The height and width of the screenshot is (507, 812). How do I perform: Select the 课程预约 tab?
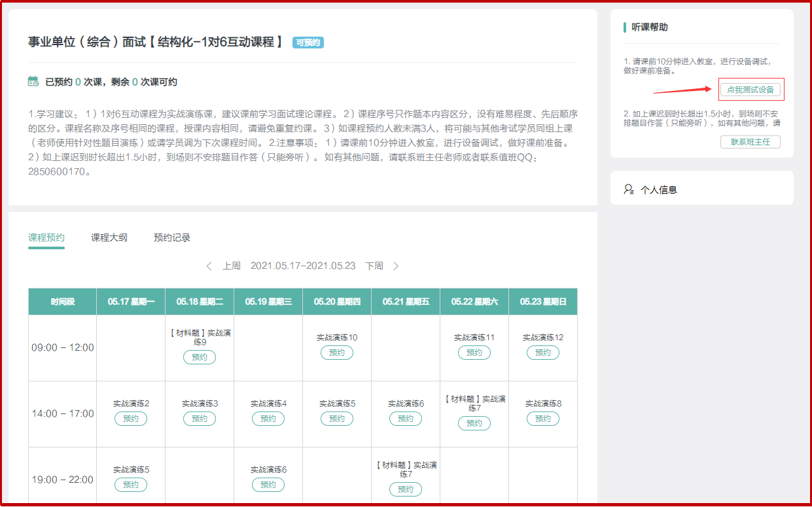click(46, 237)
